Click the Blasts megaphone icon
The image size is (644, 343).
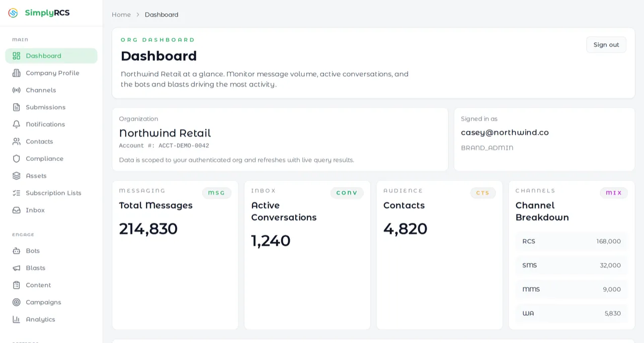17,268
